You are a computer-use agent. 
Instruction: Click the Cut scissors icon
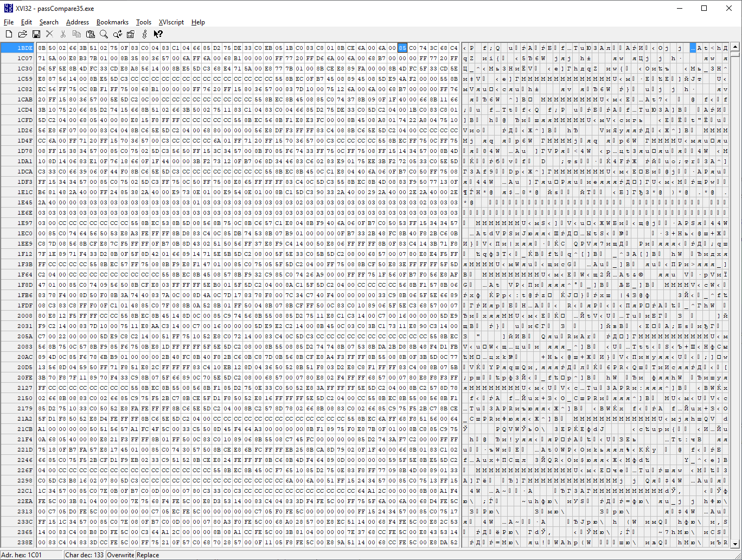pyautogui.click(x=63, y=34)
